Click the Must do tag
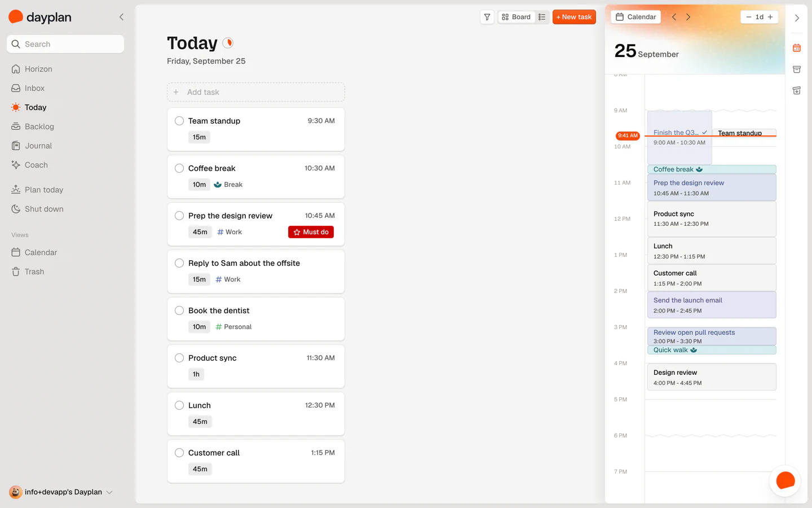The image size is (812, 508). tap(311, 232)
